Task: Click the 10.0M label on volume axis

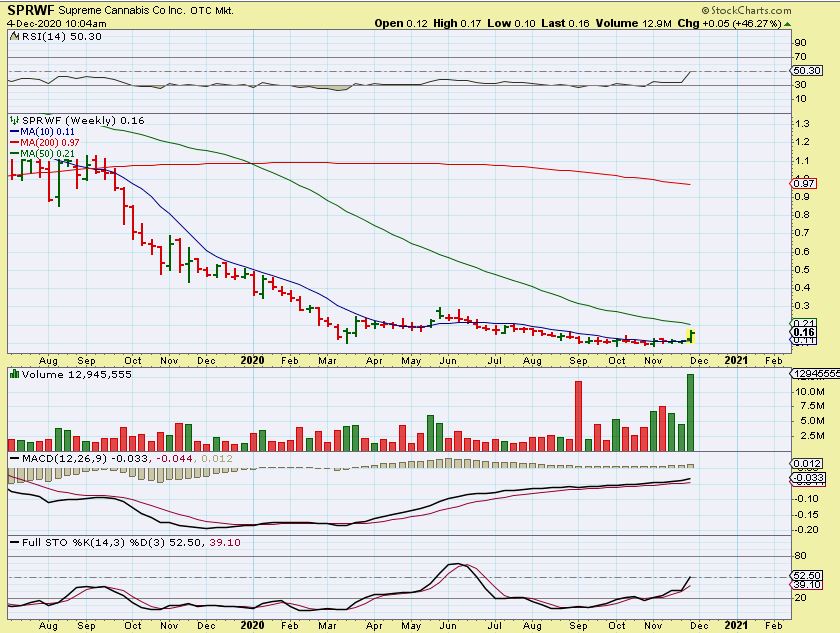Action: [x=809, y=391]
